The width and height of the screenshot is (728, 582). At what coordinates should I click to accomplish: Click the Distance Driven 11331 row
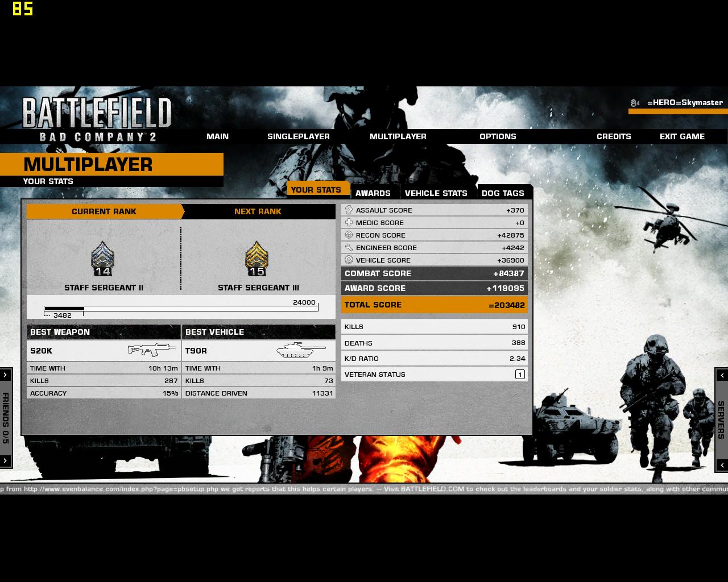tap(259, 393)
